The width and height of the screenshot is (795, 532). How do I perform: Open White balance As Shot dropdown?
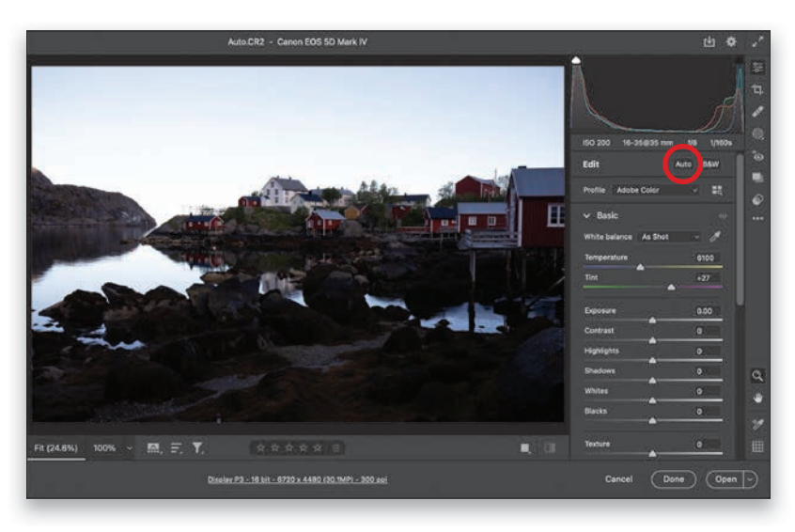click(670, 237)
